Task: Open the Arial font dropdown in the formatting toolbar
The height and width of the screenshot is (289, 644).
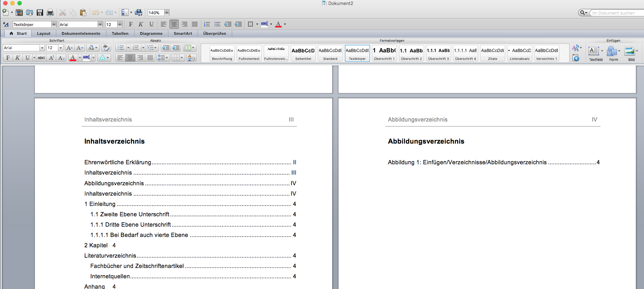Action: pyautogui.click(x=100, y=24)
